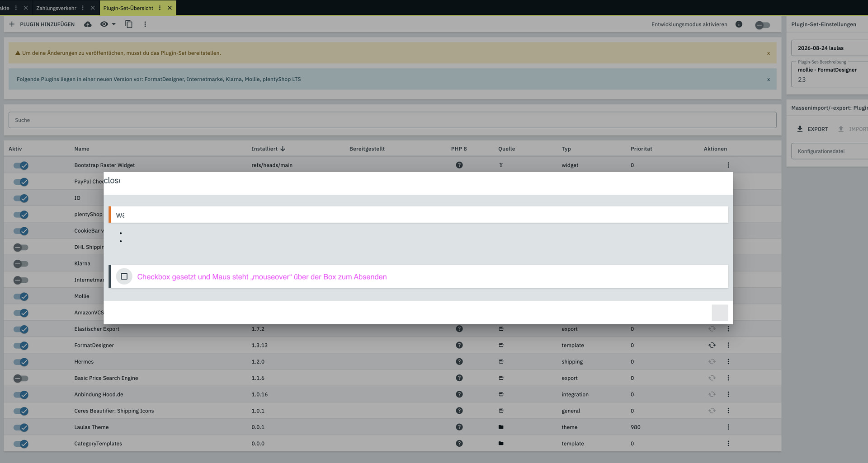The width and height of the screenshot is (868, 463).
Task: Click the cloud upload deploy icon
Action: (x=88, y=24)
